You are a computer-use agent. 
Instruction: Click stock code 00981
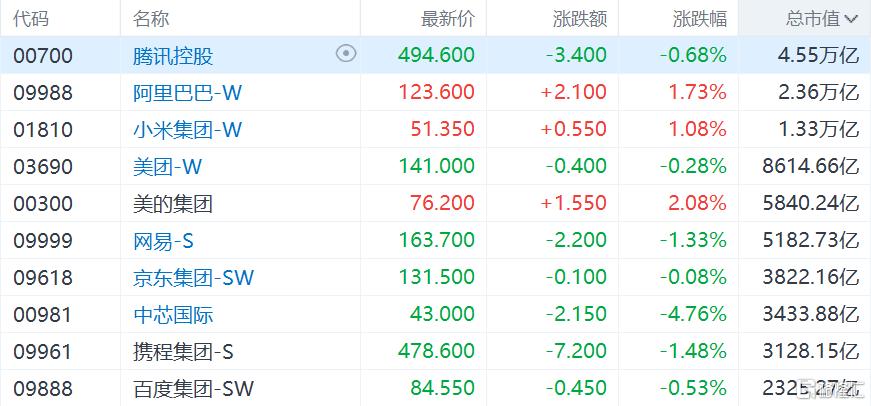[x=43, y=315]
